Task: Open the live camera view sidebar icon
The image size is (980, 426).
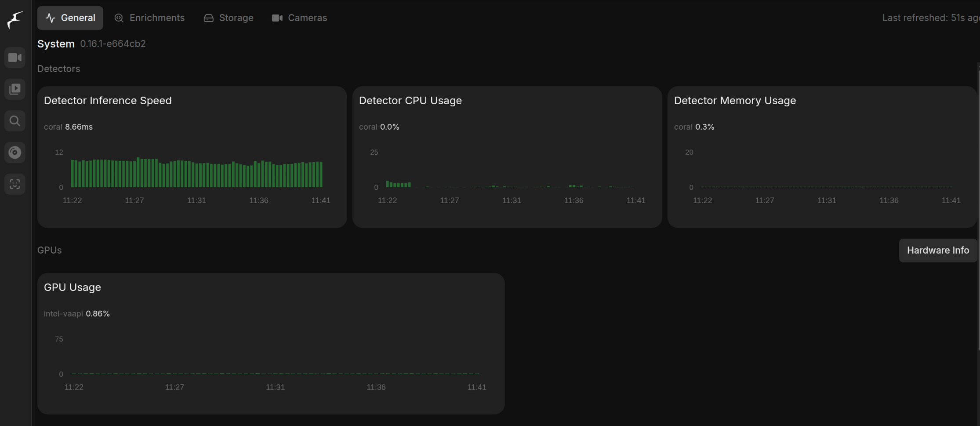Action: coord(15,58)
